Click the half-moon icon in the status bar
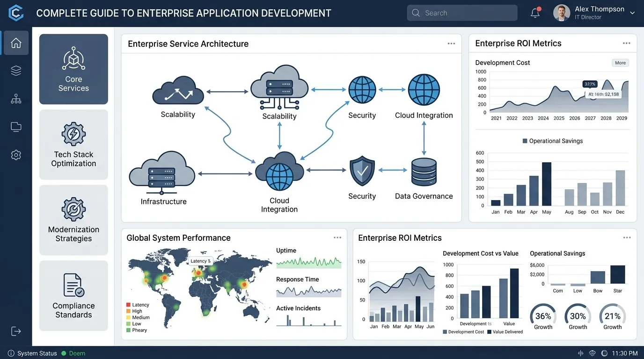Viewport: 644px width, 359px height. tap(604, 353)
